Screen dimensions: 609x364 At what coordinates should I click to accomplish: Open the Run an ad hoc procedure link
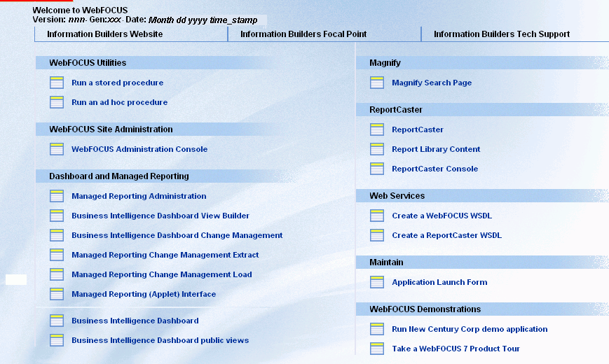120,102
